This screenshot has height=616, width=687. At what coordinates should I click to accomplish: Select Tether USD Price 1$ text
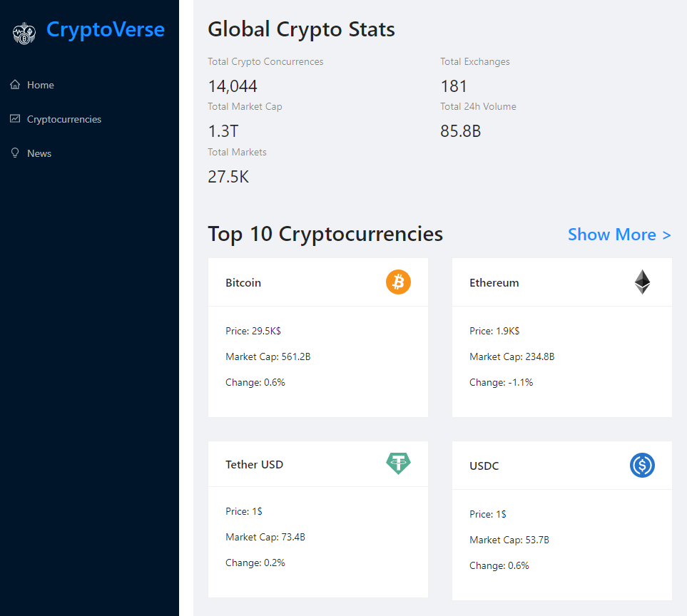(244, 511)
